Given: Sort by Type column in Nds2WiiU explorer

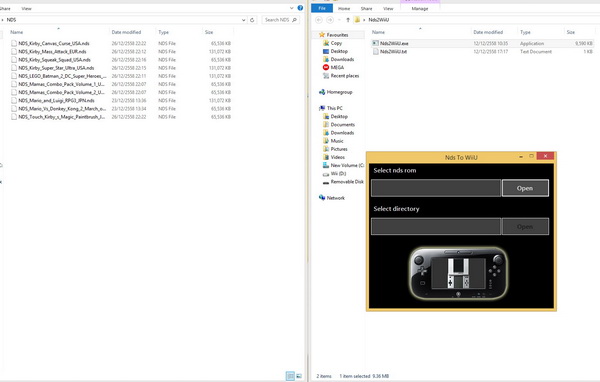Looking at the screenshot, I should click(525, 32).
